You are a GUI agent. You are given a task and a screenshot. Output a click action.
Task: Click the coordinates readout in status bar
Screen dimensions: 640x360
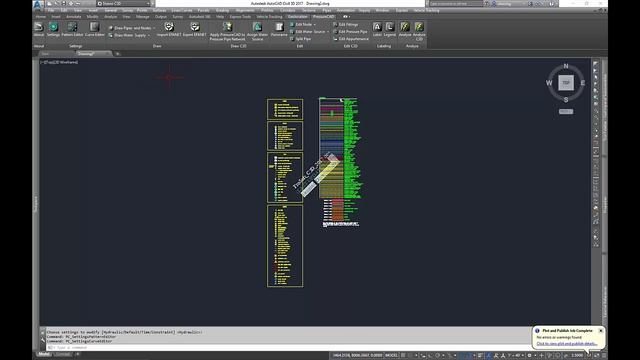[358, 356]
